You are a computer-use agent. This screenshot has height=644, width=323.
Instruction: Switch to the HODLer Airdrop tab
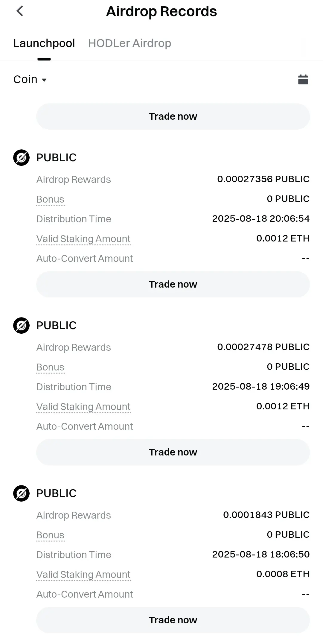[129, 43]
